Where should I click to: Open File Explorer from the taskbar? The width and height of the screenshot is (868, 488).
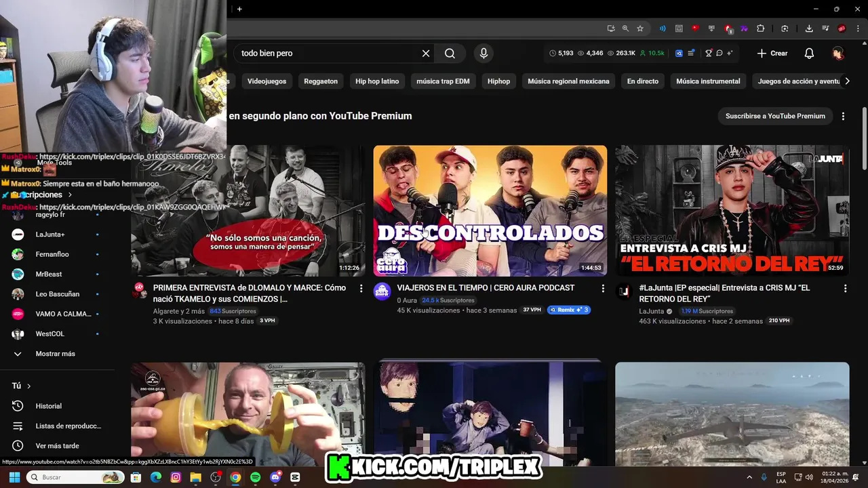click(x=195, y=477)
